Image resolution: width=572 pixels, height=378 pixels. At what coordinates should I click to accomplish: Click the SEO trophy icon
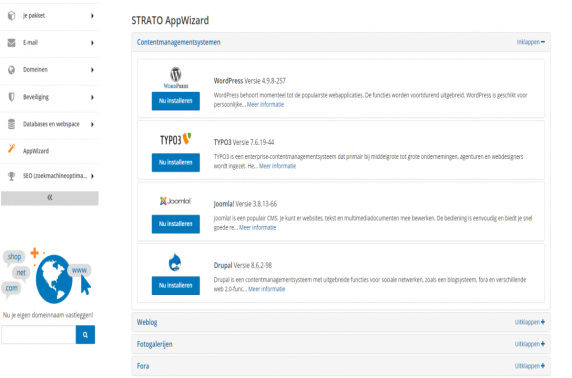(x=12, y=176)
